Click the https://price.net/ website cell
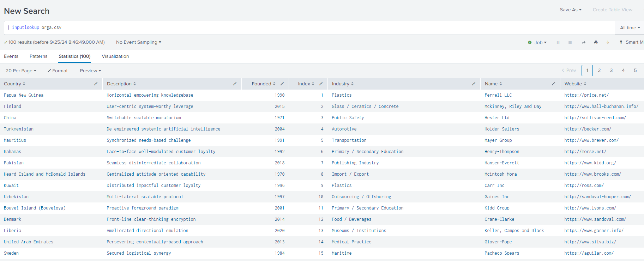The height and width of the screenshot is (261, 644). tap(586, 95)
